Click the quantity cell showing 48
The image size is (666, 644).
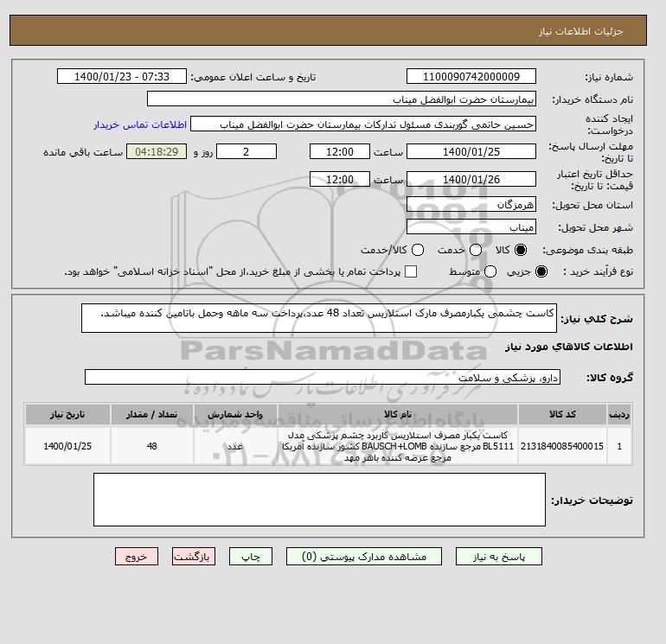[x=151, y=446]
